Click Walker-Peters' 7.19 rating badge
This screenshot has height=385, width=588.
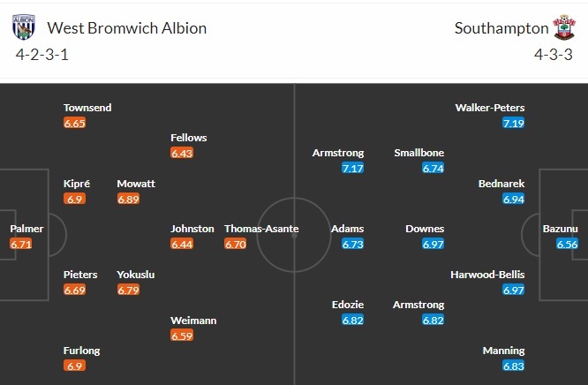pyautogui.click(x=513, y=124)
